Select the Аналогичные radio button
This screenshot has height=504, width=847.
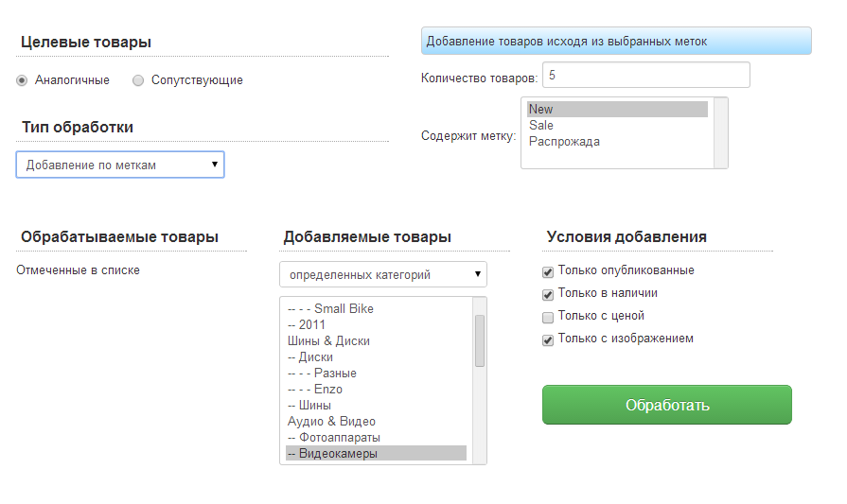click(x=22, y=80)
